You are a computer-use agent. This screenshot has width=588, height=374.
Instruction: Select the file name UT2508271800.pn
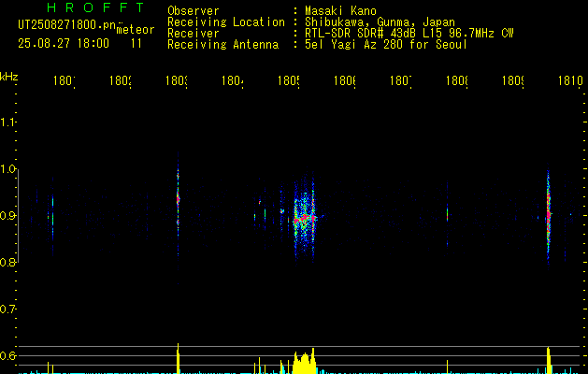pyautogui.click(x=67, y=25)
